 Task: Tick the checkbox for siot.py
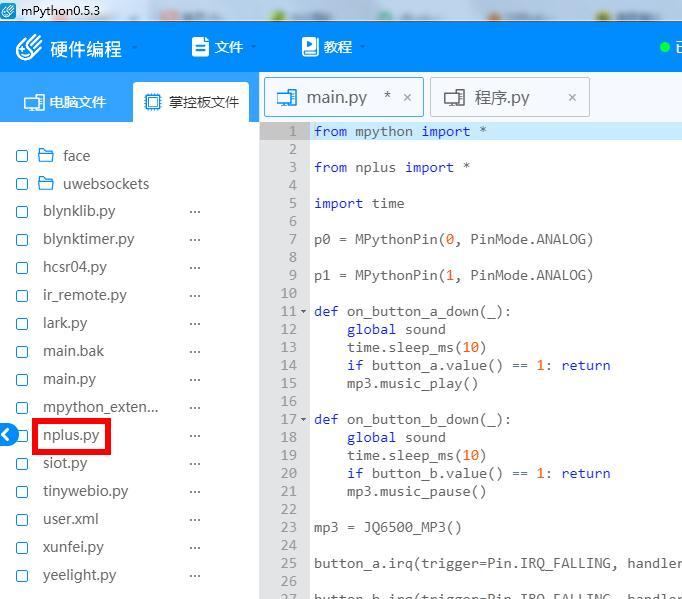(x=22, y=464)
